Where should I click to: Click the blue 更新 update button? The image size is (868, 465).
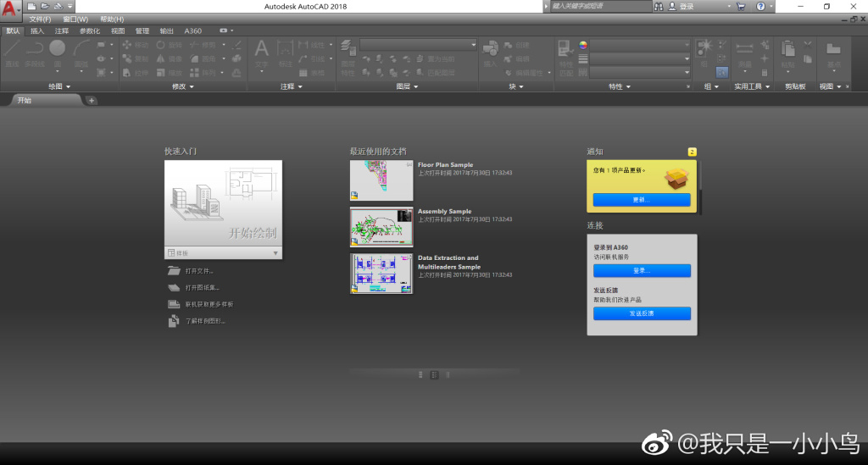pyautogui.click(x=642, y=200)
